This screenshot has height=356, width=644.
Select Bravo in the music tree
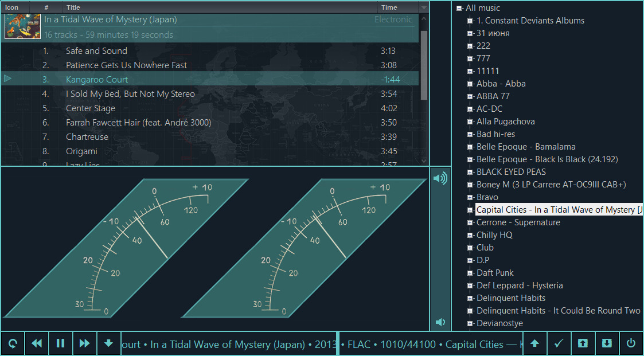487,197
